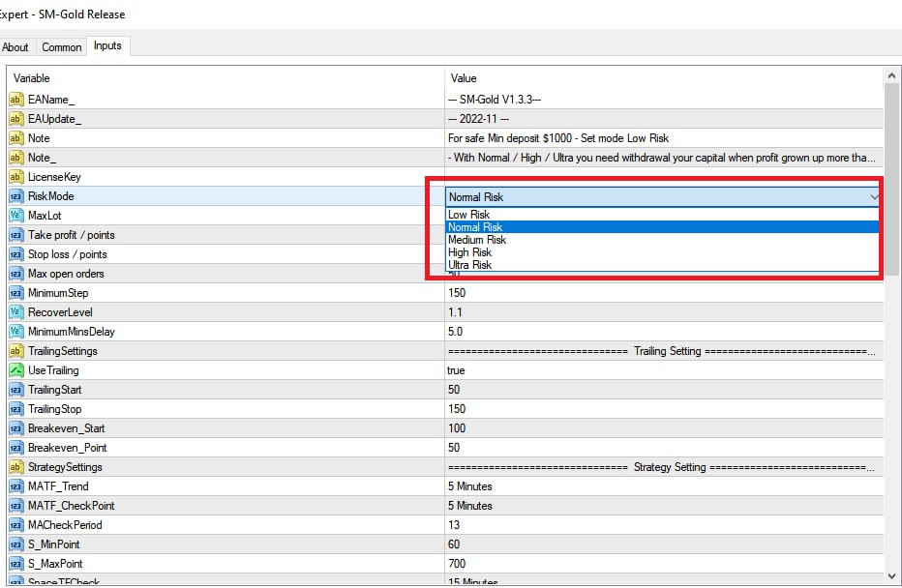Click the EAUpdate_ string type icon
The image size is (902, 588).
pyautogui.click(x=15, y=119)
